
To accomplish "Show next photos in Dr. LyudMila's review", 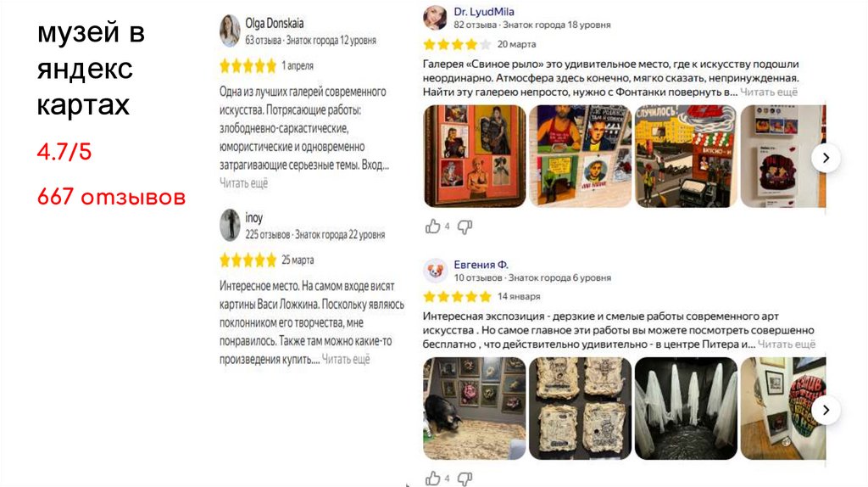I will [826, 158].
